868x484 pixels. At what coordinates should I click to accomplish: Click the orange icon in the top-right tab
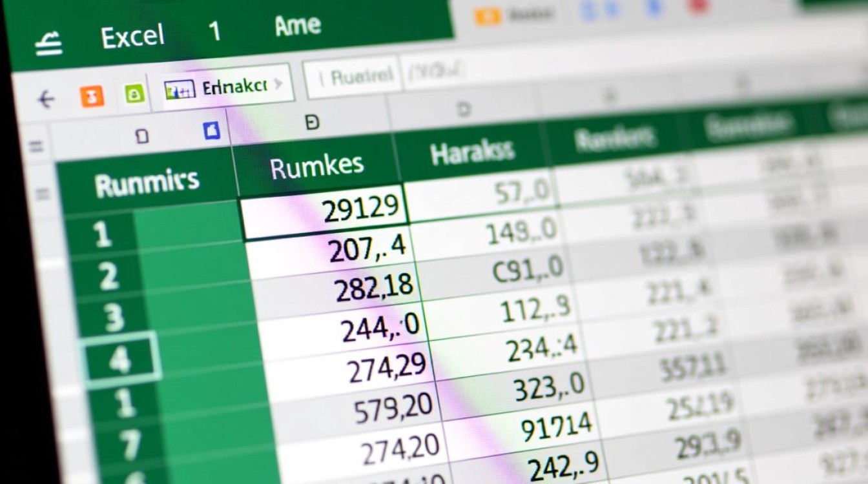point(488,15)
